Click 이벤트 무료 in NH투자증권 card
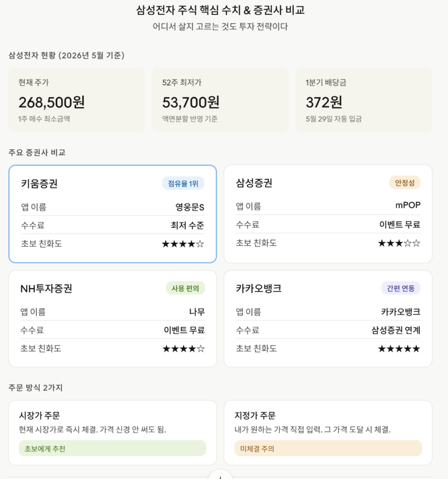The width and height of the screenshot is (448, 479). click(x=184, y=330)
